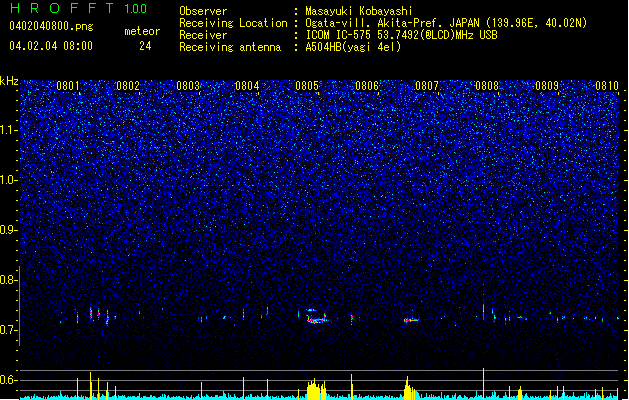Click the date stamp 04.02.04 08:00
Viewport: 629px width, 400px height.
pyautogui.click(x=51, y=46)
